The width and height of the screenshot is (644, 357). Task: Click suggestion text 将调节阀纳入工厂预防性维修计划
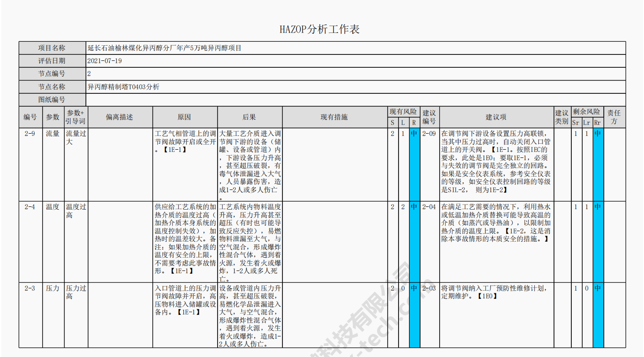click(496, 315)
